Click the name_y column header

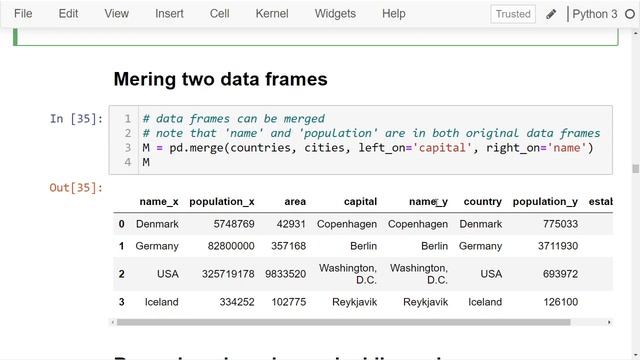[429, 202]
